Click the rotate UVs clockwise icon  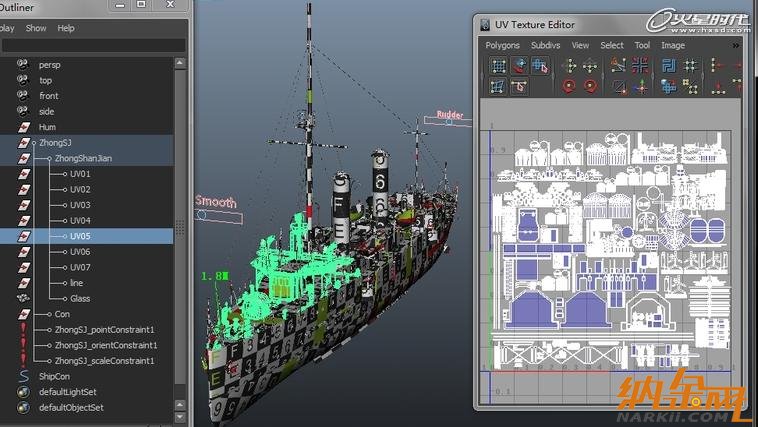(591, 87)
